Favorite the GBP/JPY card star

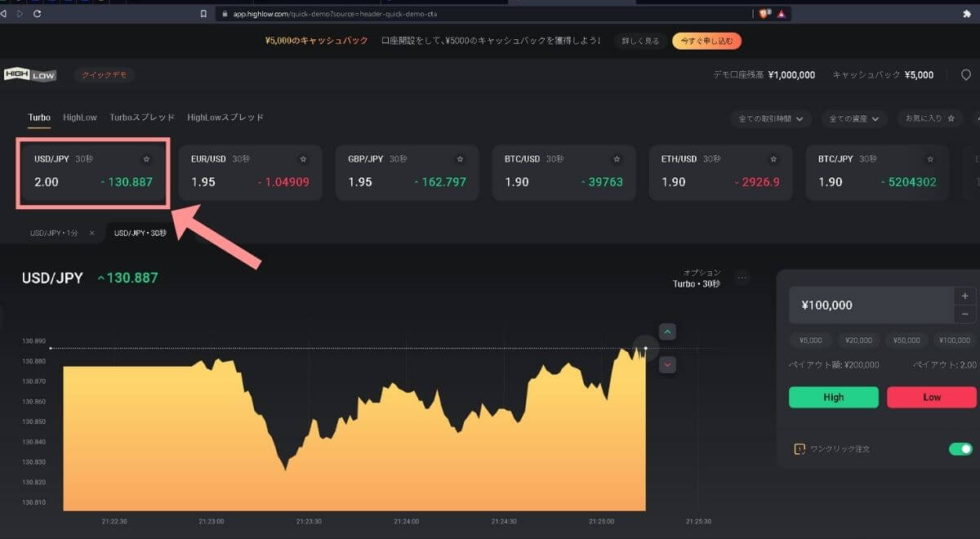[x=460, y=159]
